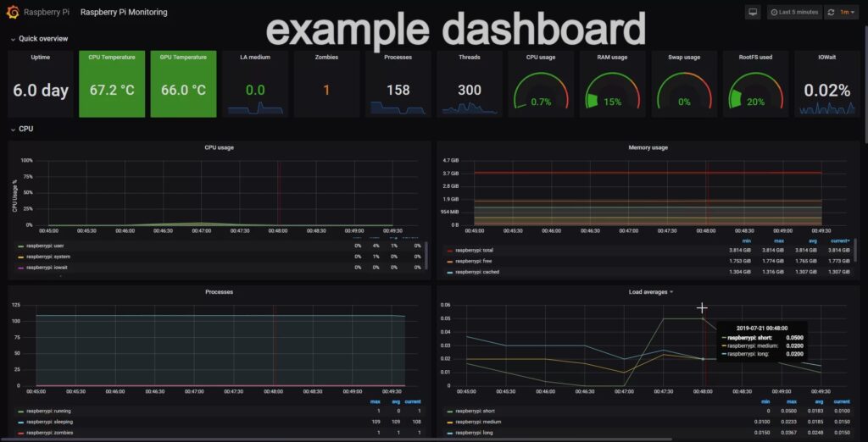868x442 pixels.
Task: Open the cycle view mode monitor icon
Action: pyautogui.click(x=753, y=12)
